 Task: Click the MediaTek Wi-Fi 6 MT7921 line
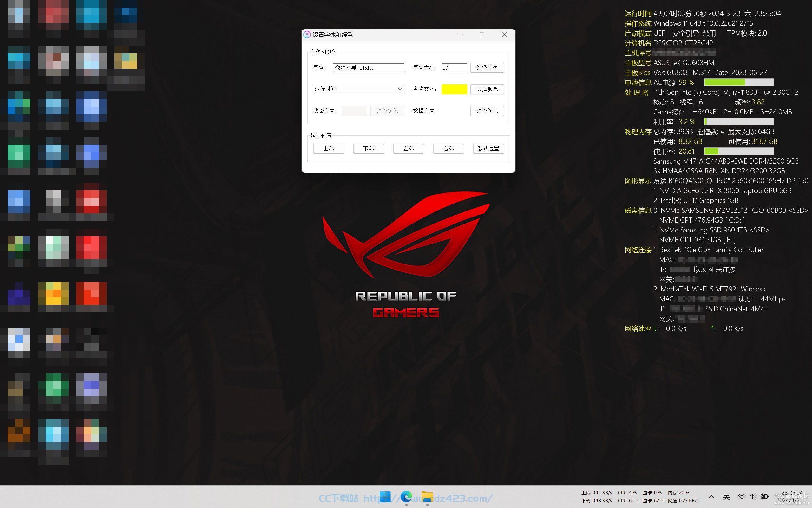point(709,289)
